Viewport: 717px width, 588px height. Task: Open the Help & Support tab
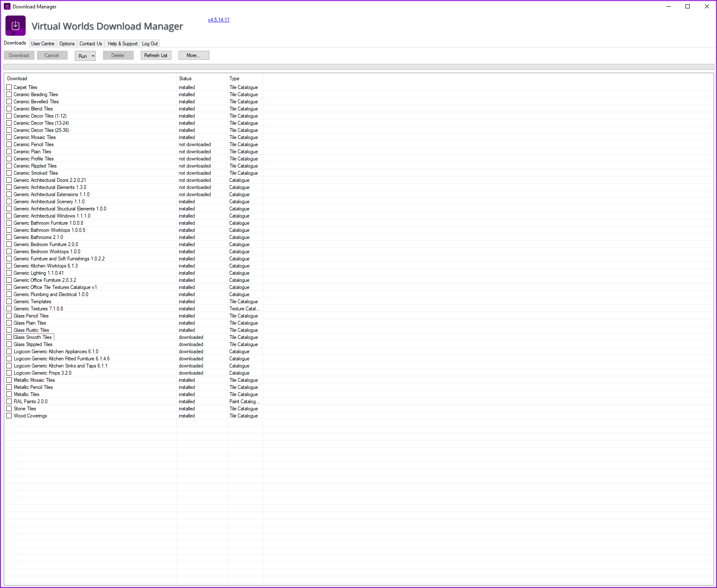(122, 44)
